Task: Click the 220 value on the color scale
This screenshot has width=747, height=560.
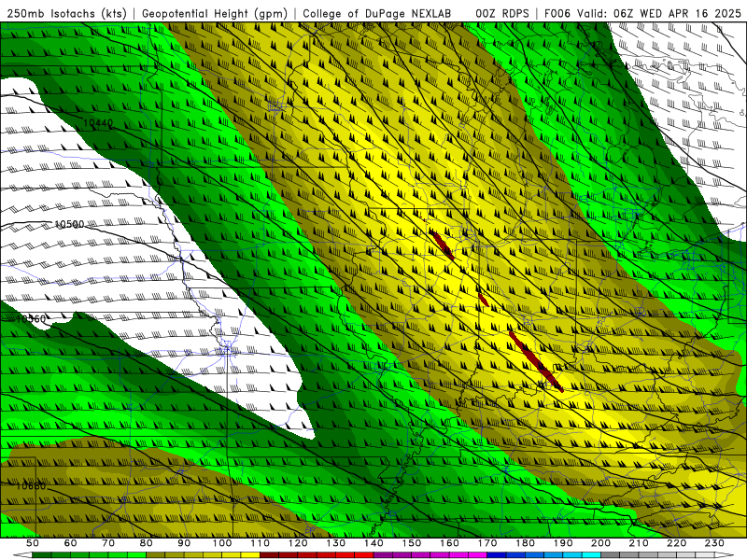Action: pyautogui.click(x=676, y=543)
